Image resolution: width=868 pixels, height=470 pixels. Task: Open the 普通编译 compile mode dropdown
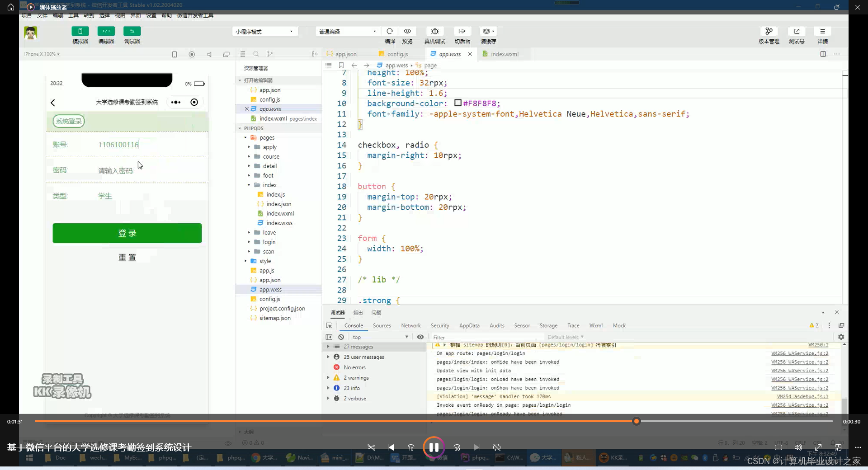coord(347,32)
